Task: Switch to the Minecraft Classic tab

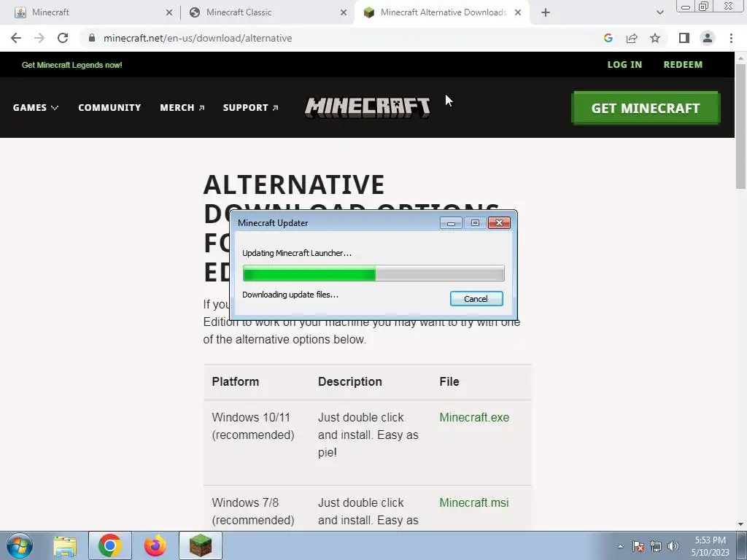Action: [x=267, y=12]
